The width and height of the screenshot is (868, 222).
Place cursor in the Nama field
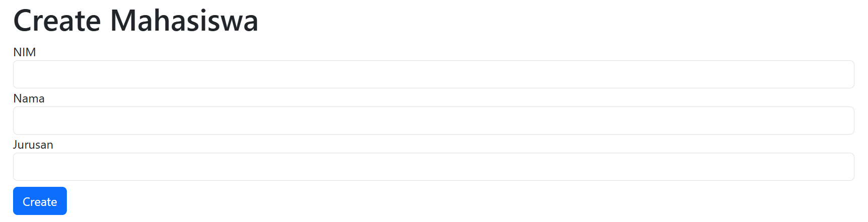433,121
